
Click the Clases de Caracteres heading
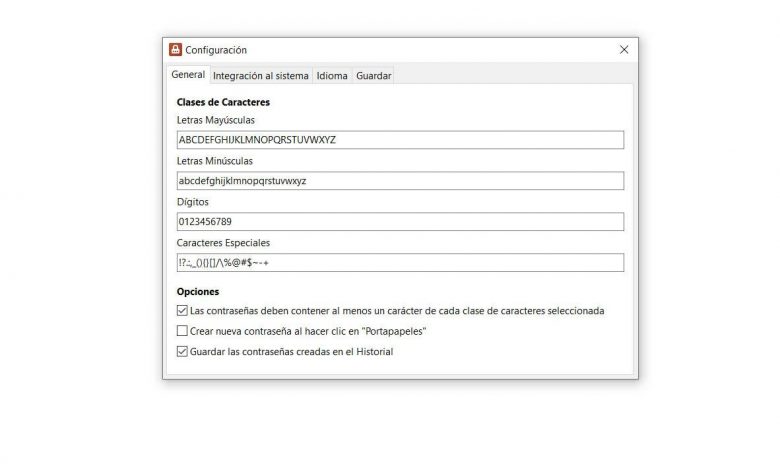pos(223,102)
